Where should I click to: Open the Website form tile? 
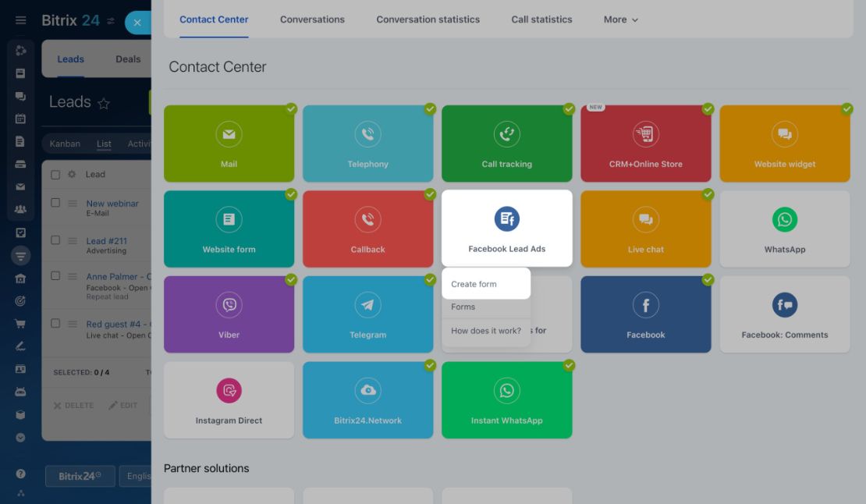(x=229, y=229)
